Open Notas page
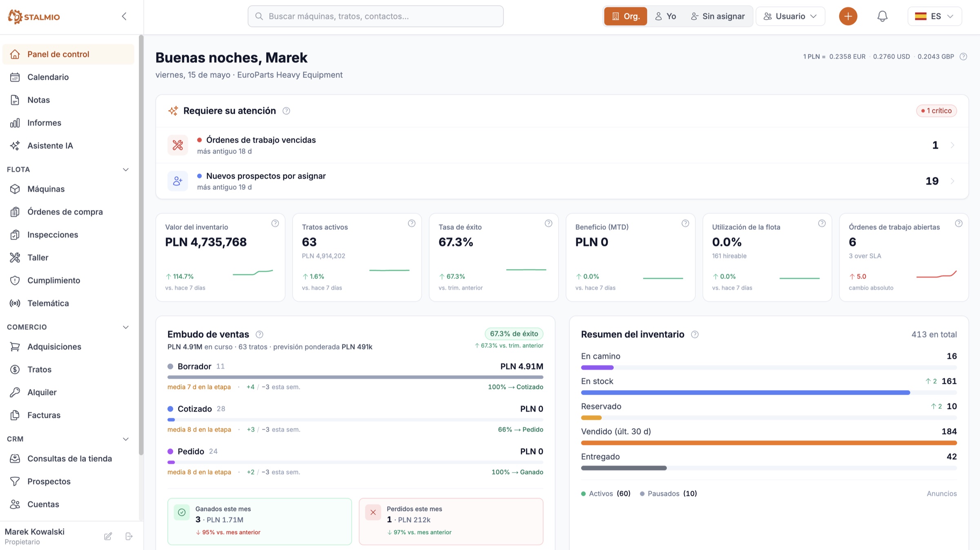 [68, 100]
